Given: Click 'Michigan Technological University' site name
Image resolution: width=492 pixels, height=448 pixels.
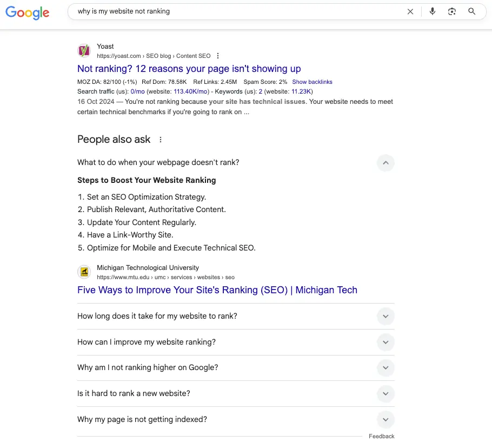Looking at the screenshot, I should click(x=148, y=268).
